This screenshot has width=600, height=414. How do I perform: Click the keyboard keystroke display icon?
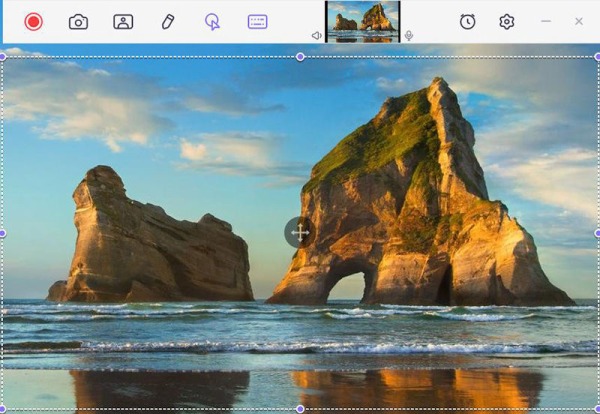pos(257,21)
